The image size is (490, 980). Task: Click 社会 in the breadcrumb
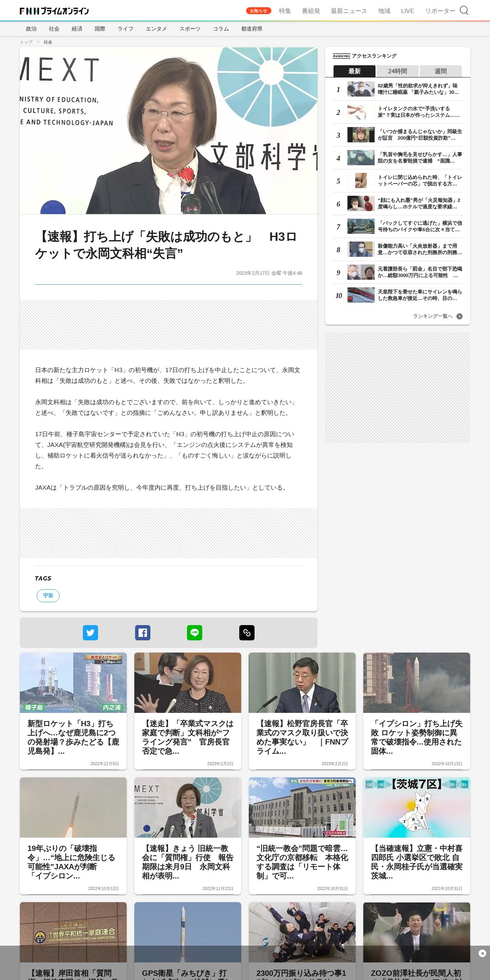click(x=48, y=42)
